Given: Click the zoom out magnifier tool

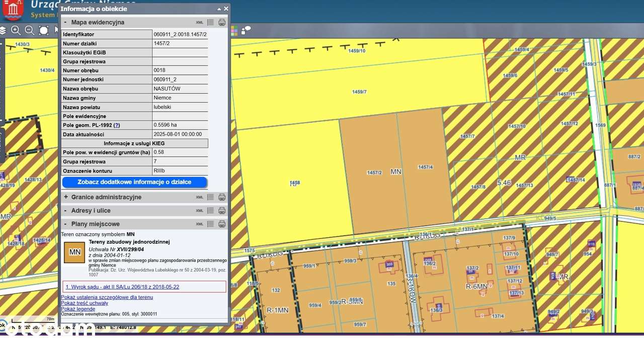Looking at the screenshot, I should tap(30, 30).
